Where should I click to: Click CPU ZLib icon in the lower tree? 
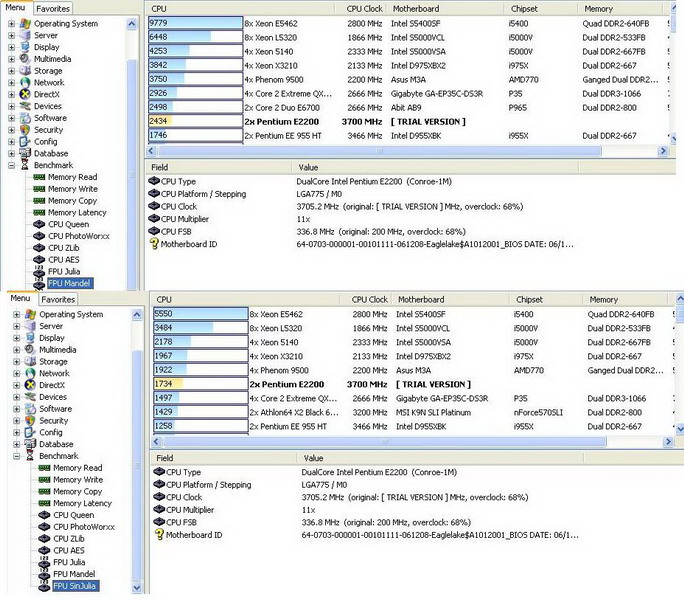point(44,538)
